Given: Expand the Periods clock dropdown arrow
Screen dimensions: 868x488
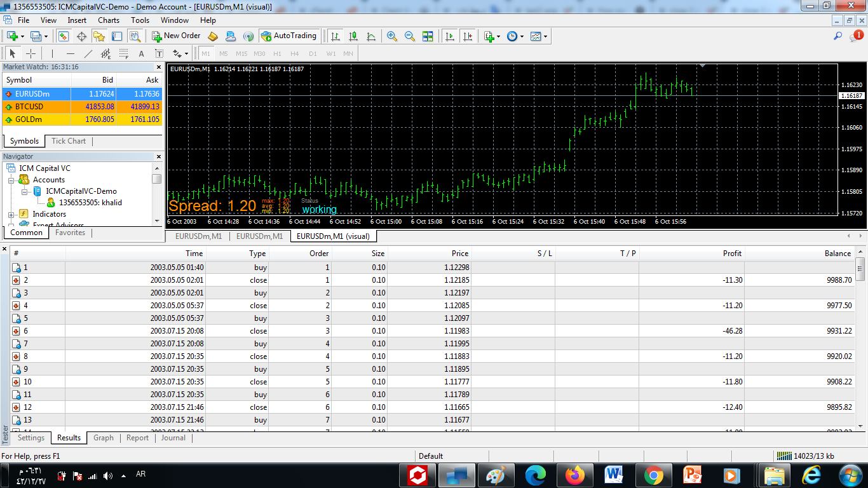Looking at the screenshot, I should (x=522, y=37).
